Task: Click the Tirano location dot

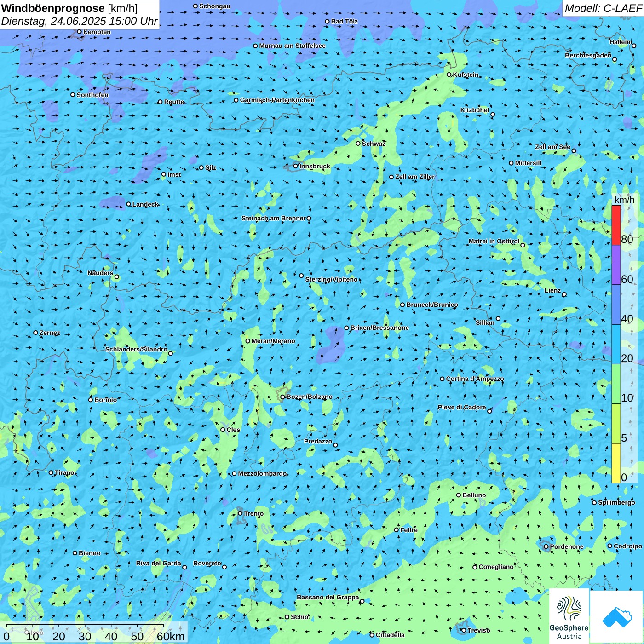Action: coord(51,472)
